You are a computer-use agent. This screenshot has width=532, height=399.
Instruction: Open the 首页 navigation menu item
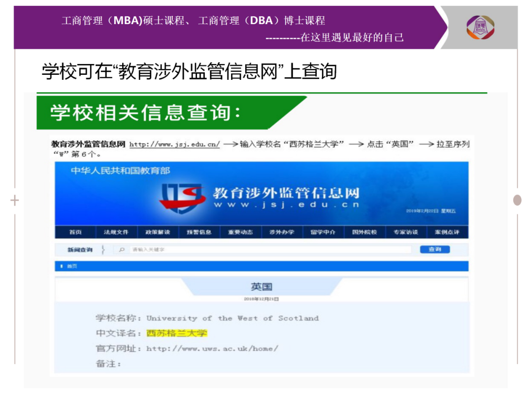[75, 232]
